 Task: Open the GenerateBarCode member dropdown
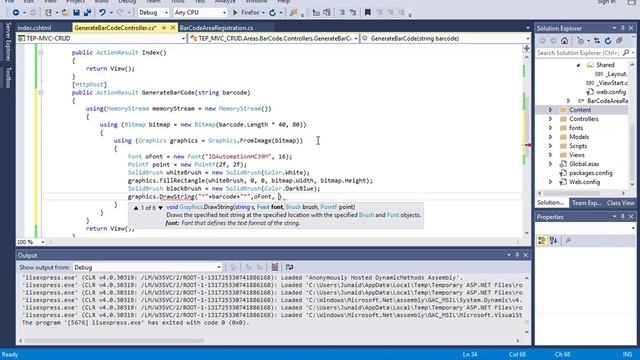pyautogui.click(x=446, y=38)
